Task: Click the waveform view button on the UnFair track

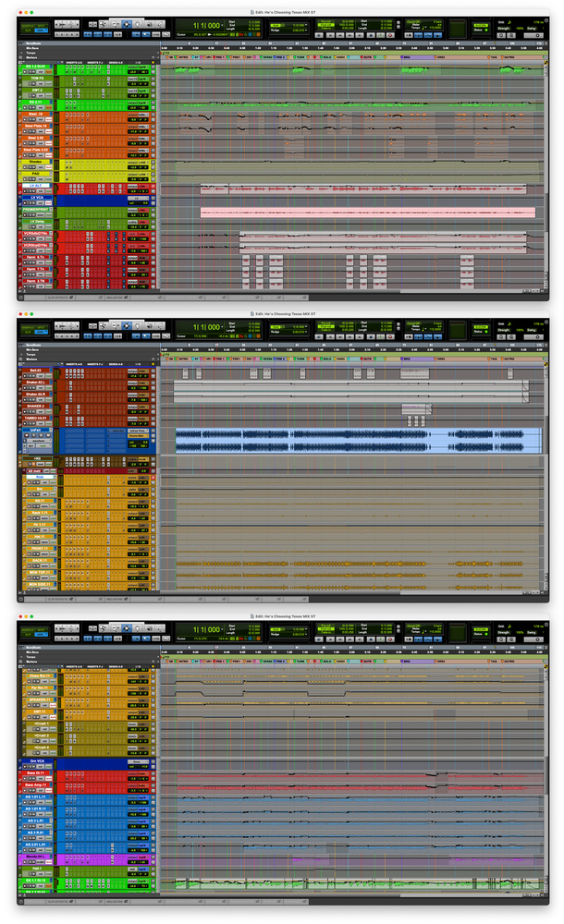Action: (38, 441)
